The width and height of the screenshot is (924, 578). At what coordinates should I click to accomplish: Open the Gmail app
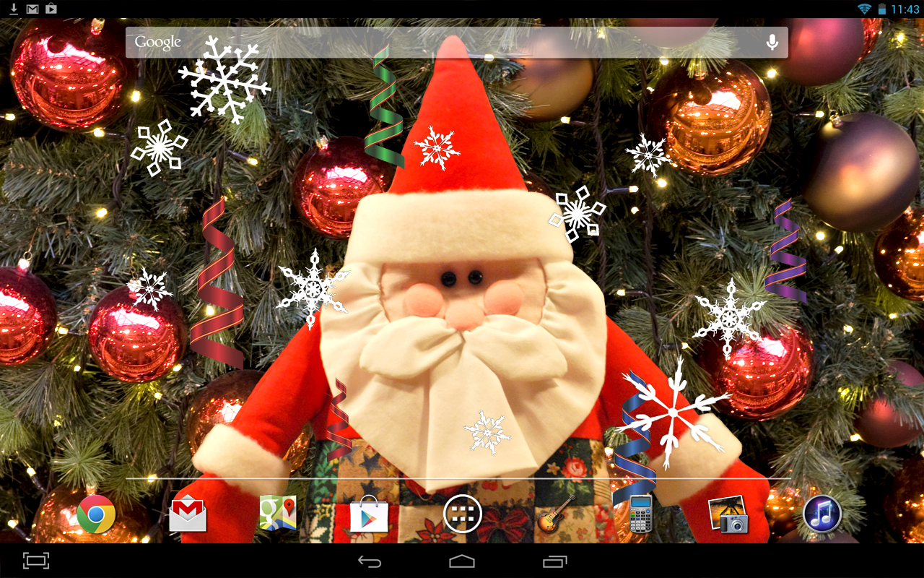pyautogui.click(x=188, y=515)
